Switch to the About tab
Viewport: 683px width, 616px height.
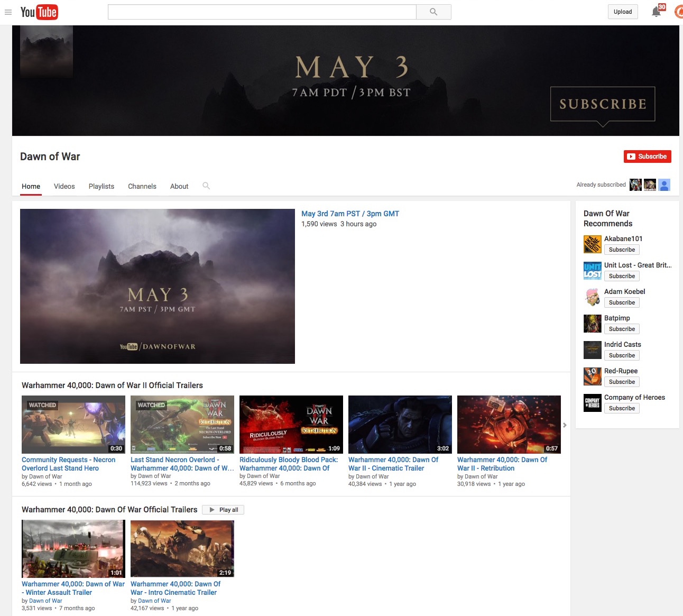[179, 186]
